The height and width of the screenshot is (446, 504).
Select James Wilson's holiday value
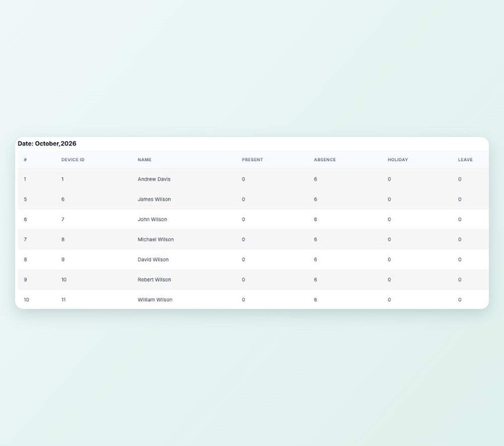click(389, 199)
